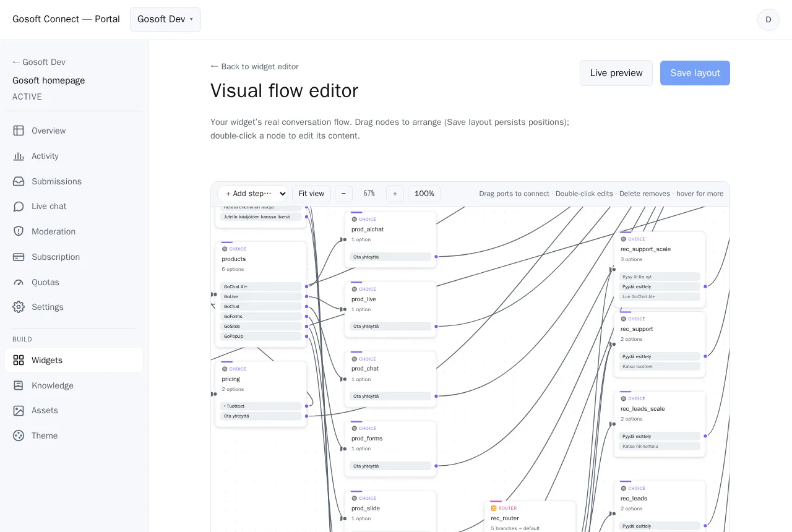Select the prod_slide node title
The height and width of the screenshot is (532, 792).
pos(366,508)
